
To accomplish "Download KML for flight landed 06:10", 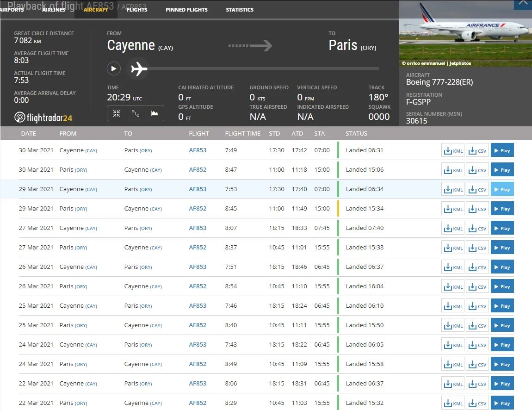I will [453, 306].
